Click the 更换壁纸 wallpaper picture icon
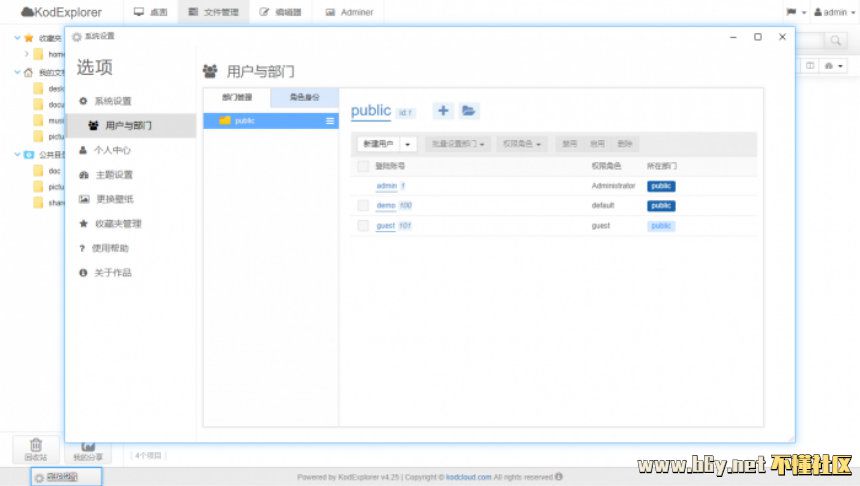The height and width of the screenshot is (486, 860). [x=84, y=199]
